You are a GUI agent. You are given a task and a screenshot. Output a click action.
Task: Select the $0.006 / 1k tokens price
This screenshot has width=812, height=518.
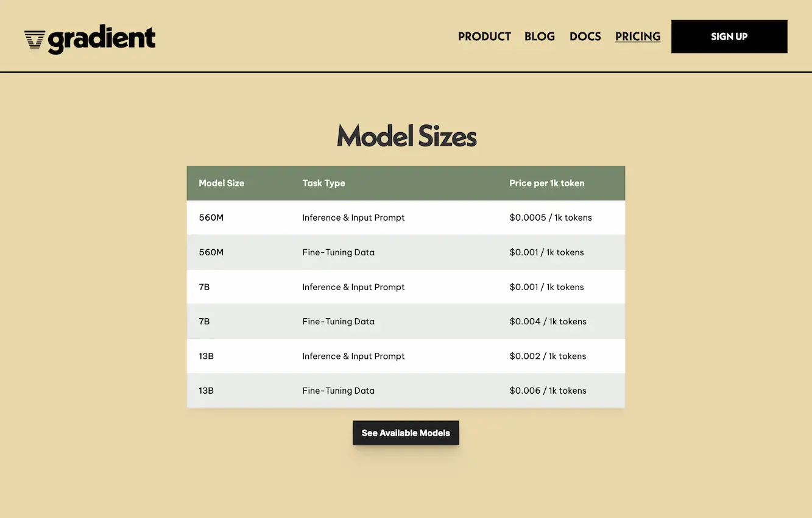click(x=548, y=391)
